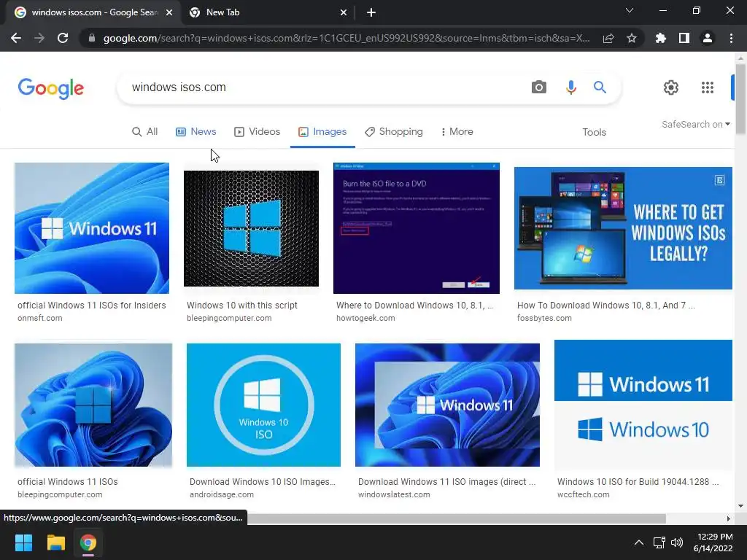Click the horizontal scrollbar thumb at bottom
This screenshot has height=560, width=747.
coord(455,518)
